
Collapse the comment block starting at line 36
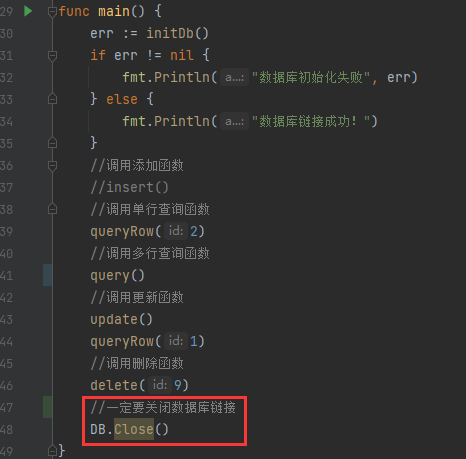point(52,166)
